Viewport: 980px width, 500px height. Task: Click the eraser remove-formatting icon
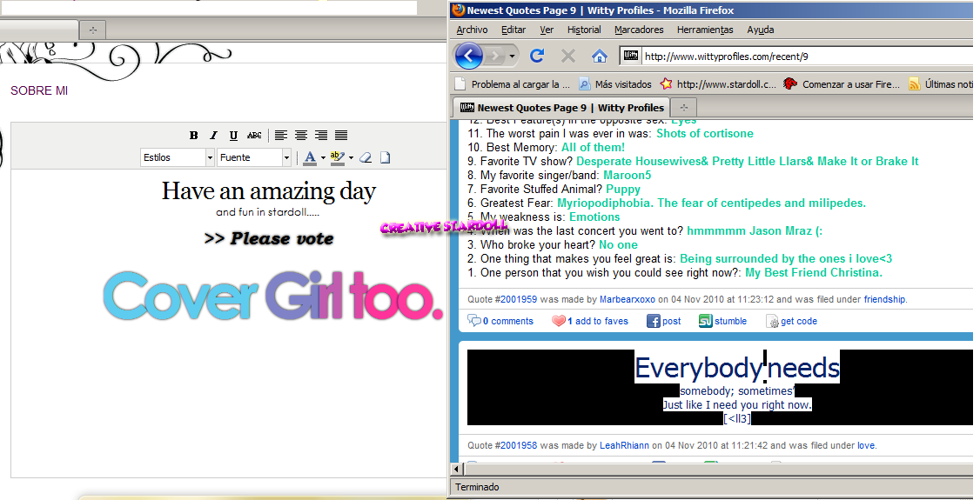click(366, 158)
